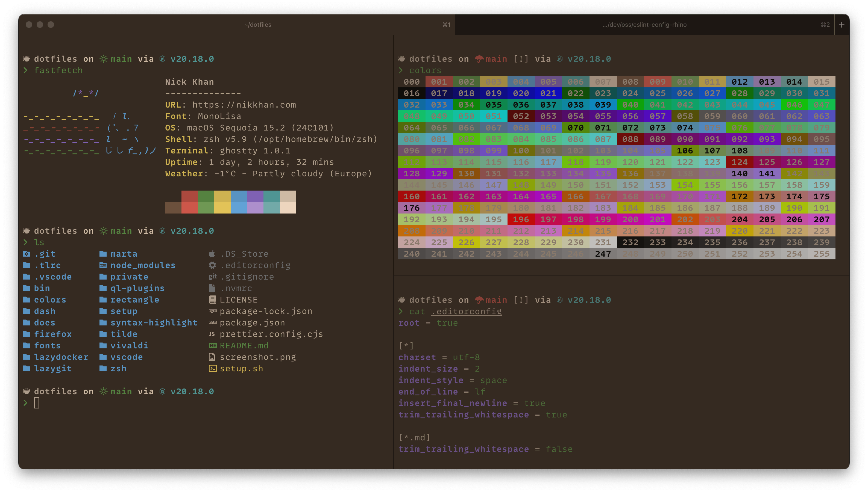
Task: Click the indent_size key in editorconfig output
Action: click(x=428, y=369)
